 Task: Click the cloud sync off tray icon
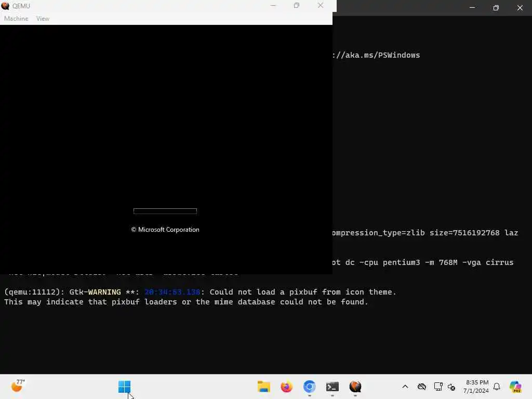coord(422,387)
